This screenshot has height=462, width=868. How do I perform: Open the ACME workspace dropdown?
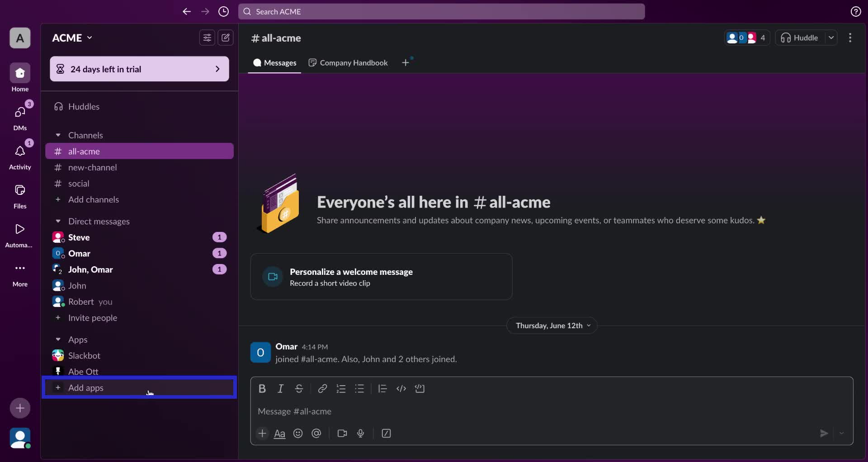[71, 38]
